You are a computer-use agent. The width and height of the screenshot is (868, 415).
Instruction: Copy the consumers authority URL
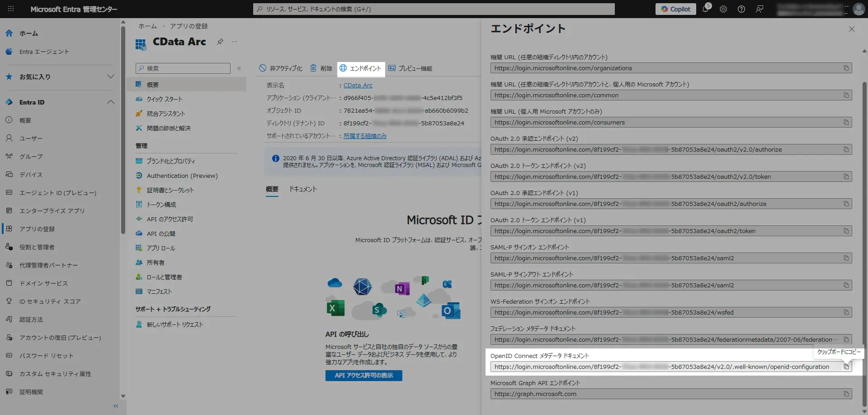point(846,122)
